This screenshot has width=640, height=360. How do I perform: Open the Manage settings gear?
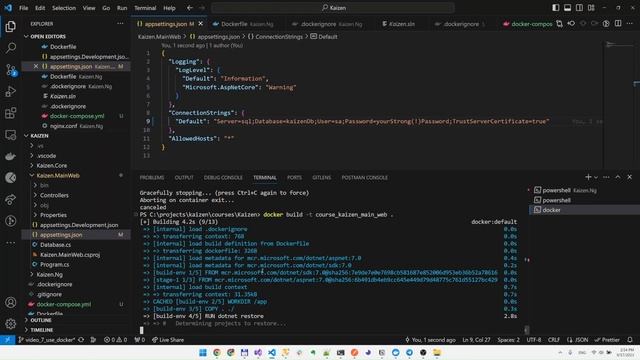click(11, 324)
